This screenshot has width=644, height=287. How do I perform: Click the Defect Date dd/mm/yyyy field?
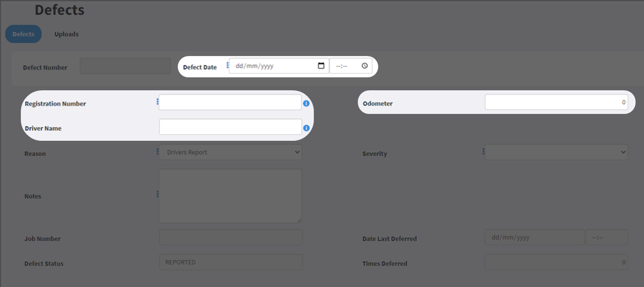279,66
